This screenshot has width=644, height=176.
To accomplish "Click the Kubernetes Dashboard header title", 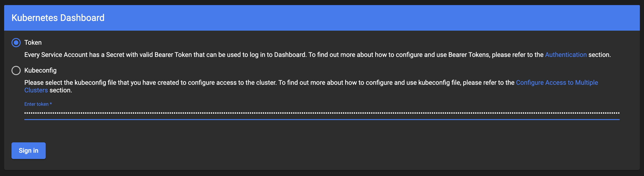I will pos(58,18).
